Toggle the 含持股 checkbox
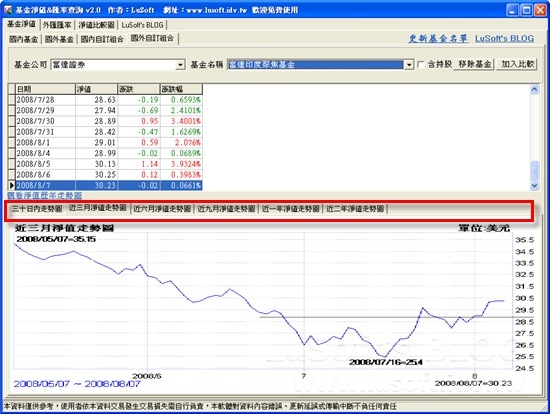Viewport: 550px width, 414px height. point(420,65)
